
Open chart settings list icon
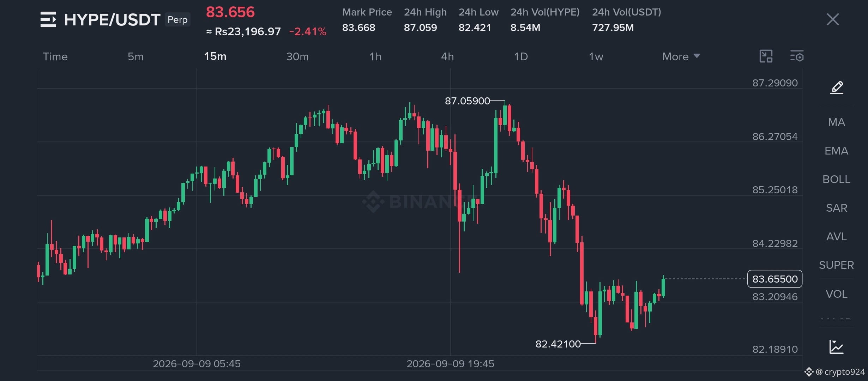(797, 56)
